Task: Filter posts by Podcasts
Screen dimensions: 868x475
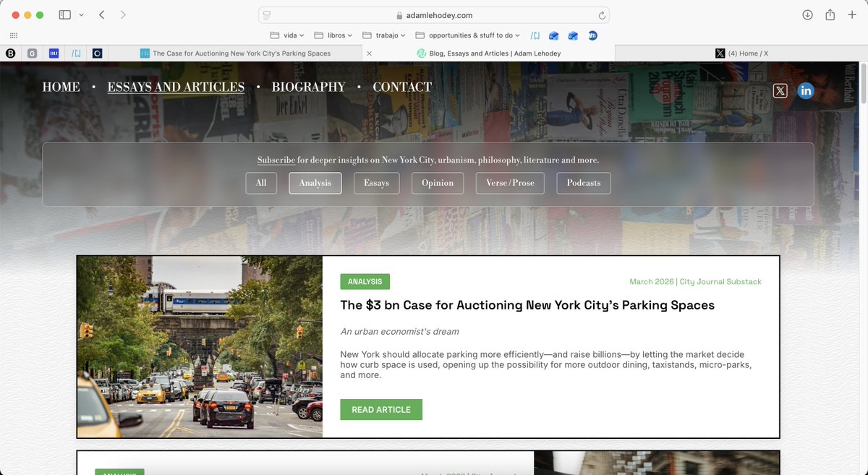Action: click(x=584, y=183)
